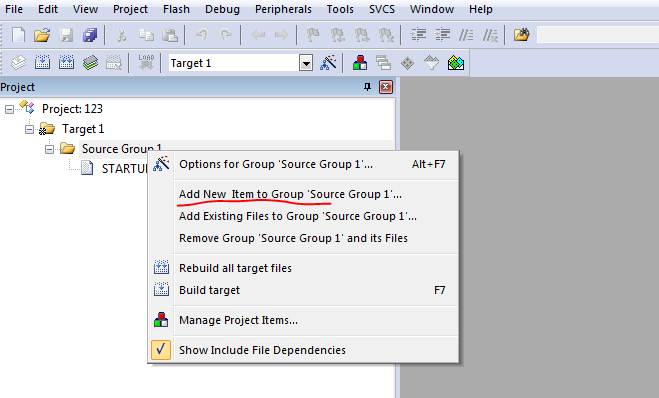Viewport: 659px width, 398px height.
Task: Click the New file icon
Action: pos(18,35)
